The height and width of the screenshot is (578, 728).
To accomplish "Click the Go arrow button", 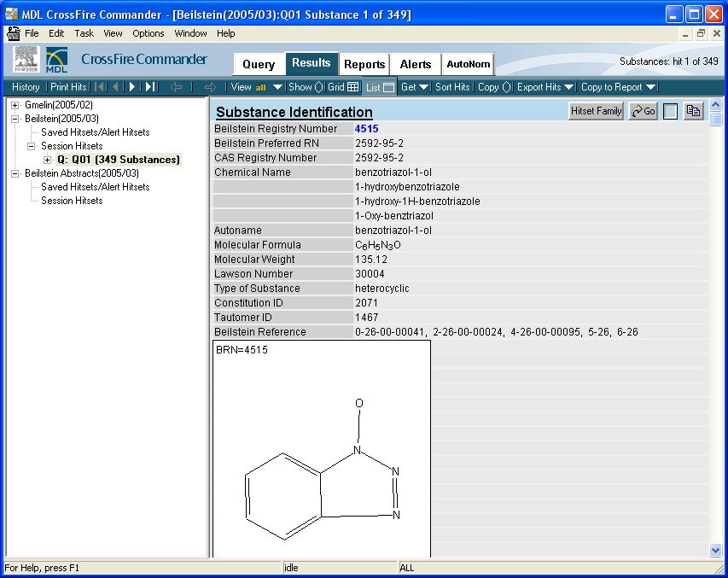I will tap(643, 111).
